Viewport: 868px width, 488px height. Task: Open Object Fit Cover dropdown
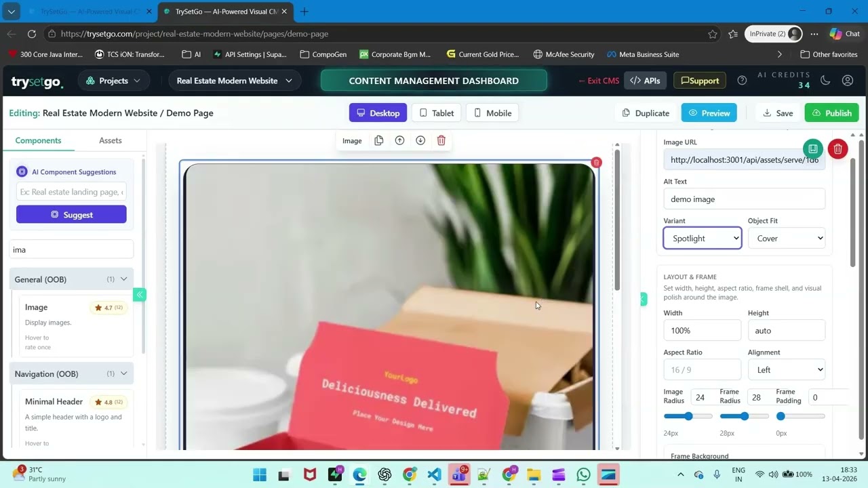click(787, 238)
